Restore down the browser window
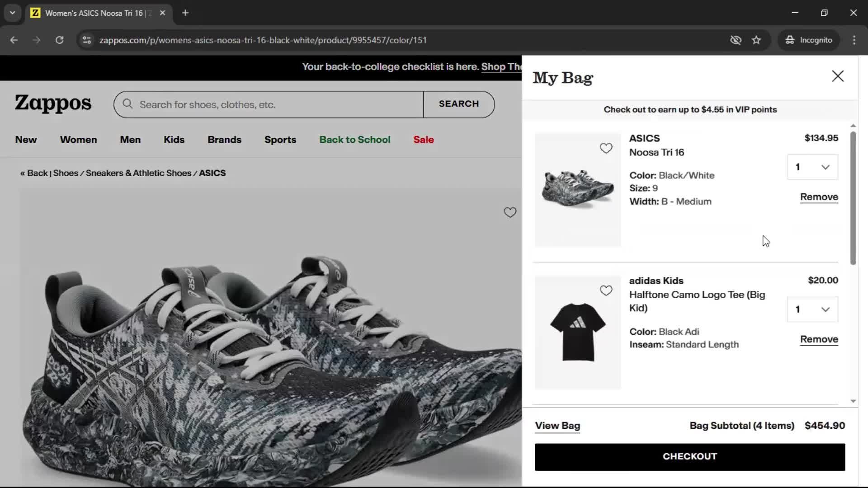This screenshot has height=488, width=868. [824, 13]
